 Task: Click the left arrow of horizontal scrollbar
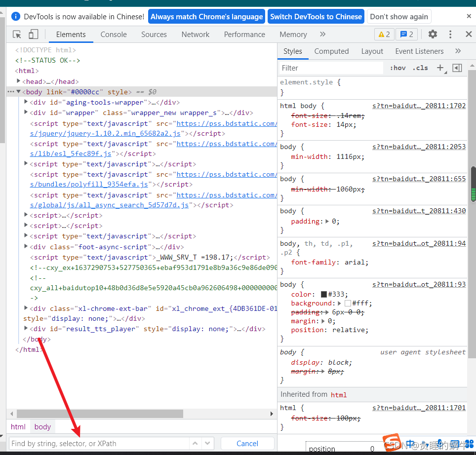click(x=11, y=414)
